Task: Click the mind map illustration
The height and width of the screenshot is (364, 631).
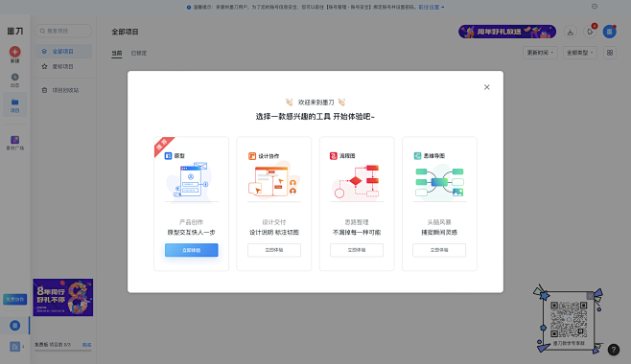Action: point(439,182)
